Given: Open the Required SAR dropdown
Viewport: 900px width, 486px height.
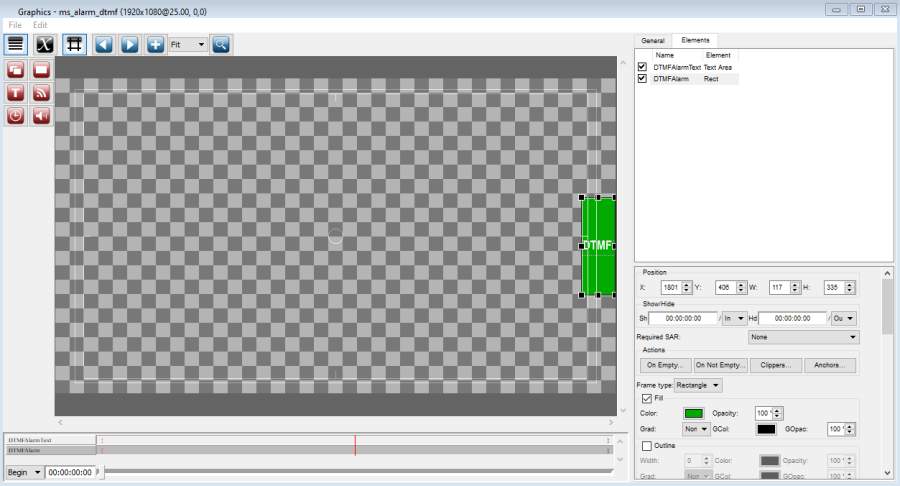Looking at the screenshot, I should (804, 337).
